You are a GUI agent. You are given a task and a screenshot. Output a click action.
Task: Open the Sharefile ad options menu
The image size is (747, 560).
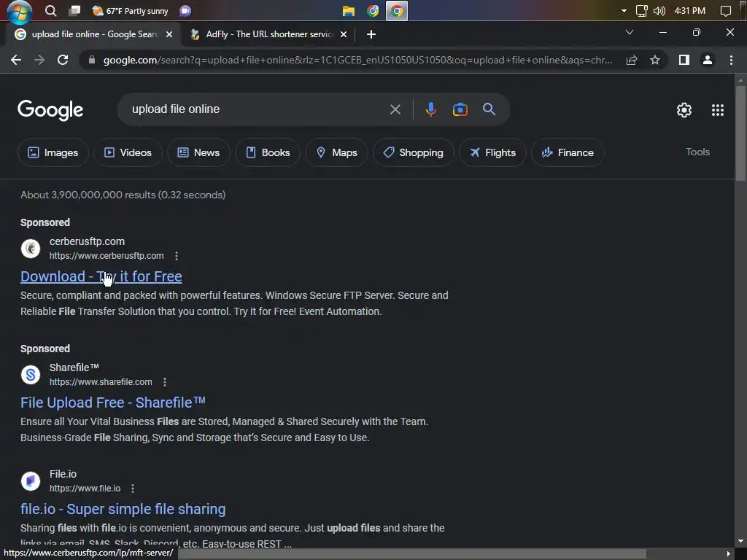coord(165,382)
